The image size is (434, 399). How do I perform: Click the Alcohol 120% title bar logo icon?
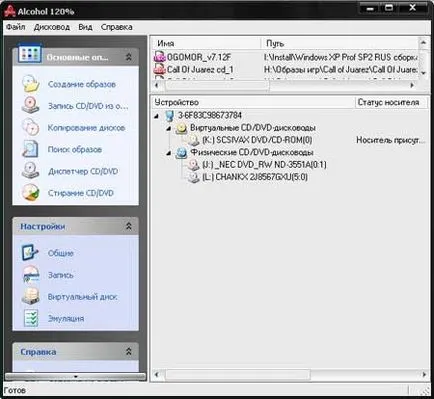10,11
